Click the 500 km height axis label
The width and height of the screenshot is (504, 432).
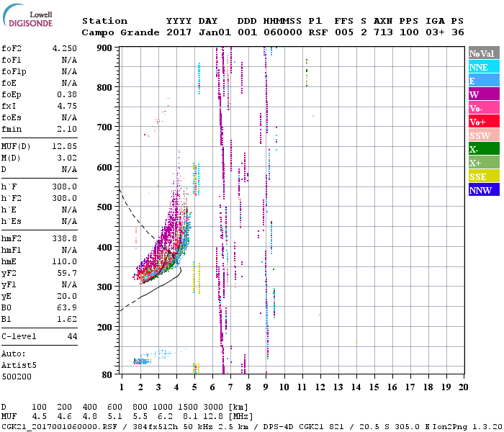click(104, 207)
